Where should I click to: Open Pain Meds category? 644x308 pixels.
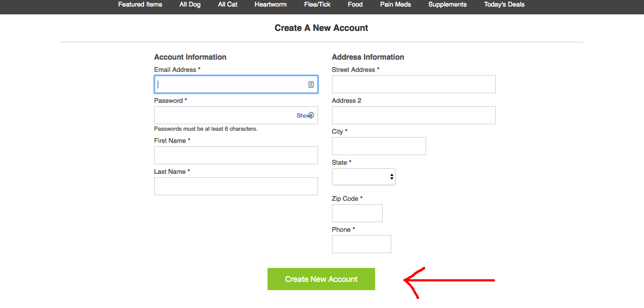coord(395,5)
